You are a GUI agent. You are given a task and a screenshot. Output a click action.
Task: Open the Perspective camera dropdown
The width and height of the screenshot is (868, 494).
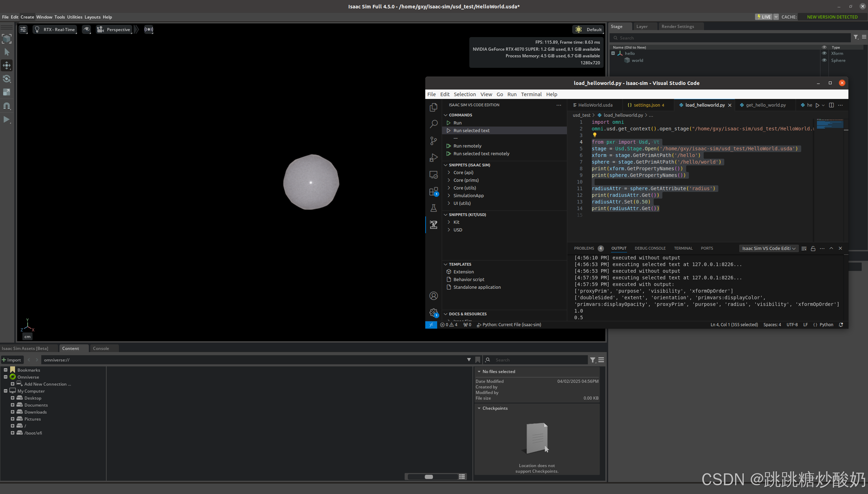pyautogui.click(x=114, y=29)
